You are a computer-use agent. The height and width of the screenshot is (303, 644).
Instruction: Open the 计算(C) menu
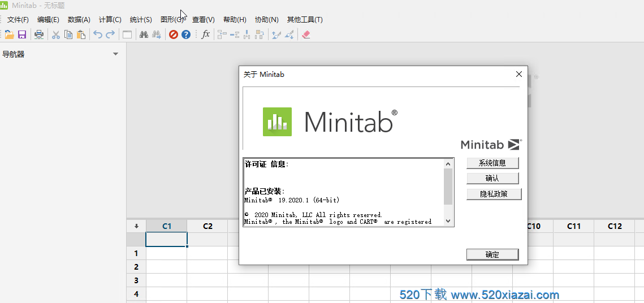click(x=110, y=19)
